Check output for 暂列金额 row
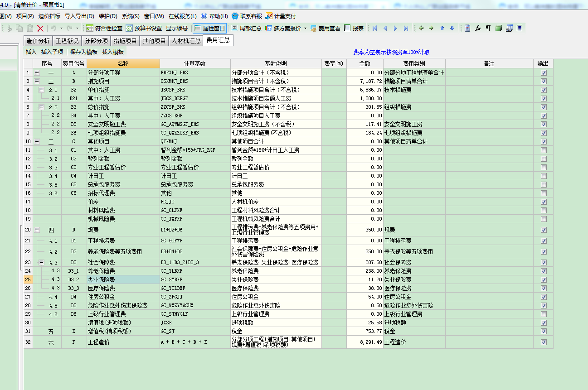Viewport: 588px width, 390px height. pyautogui.click(x=544, y=159)
